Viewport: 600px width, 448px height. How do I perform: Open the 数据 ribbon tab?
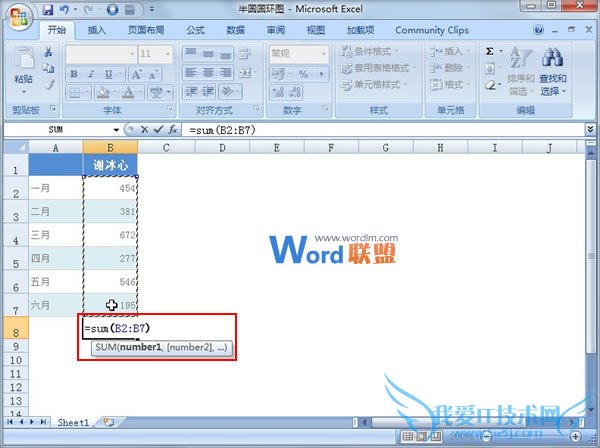pos(236,30)
